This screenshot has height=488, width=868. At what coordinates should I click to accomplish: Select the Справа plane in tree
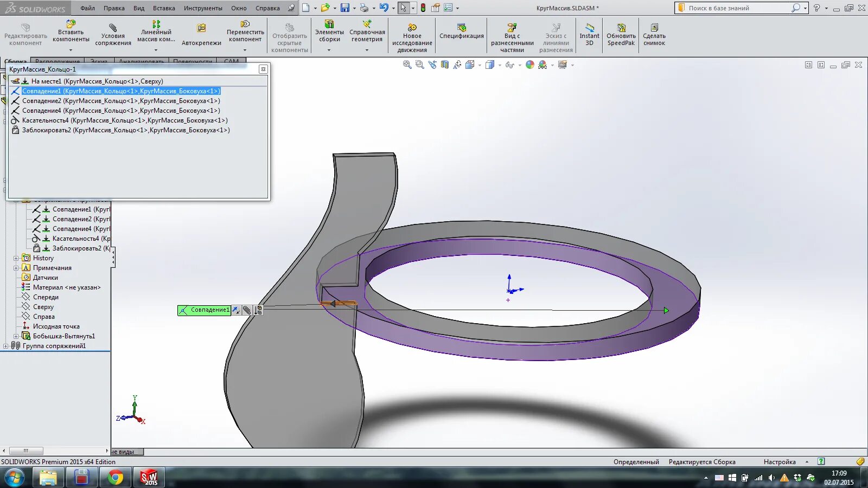click(43, 317)
